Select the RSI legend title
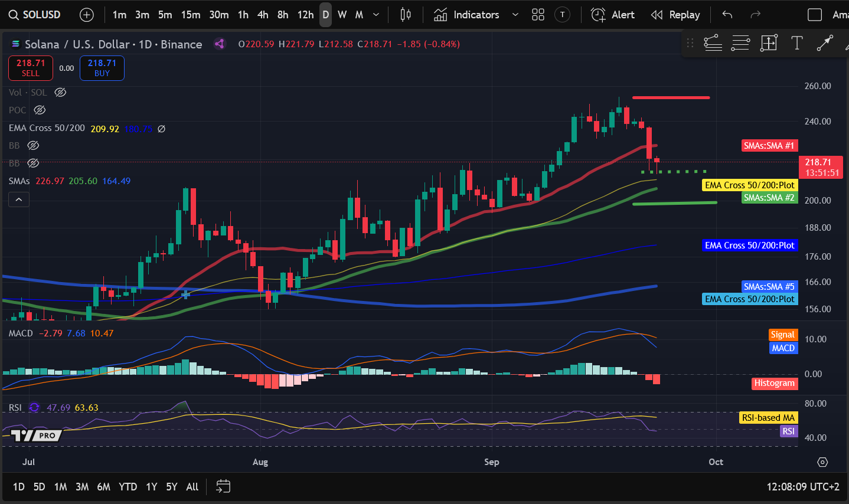Image resolution: width=849 pixels, height=504 pixels. 15,407
